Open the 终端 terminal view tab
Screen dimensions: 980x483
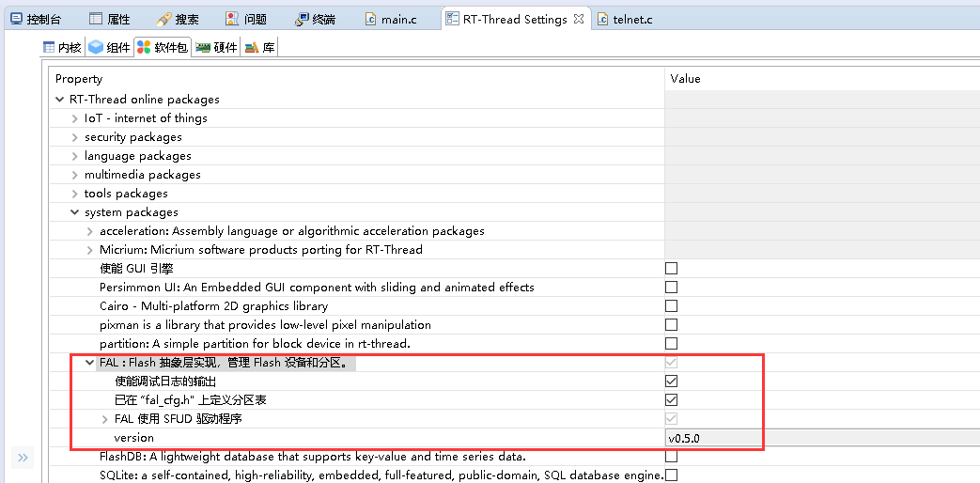click(x=314, y=19)
